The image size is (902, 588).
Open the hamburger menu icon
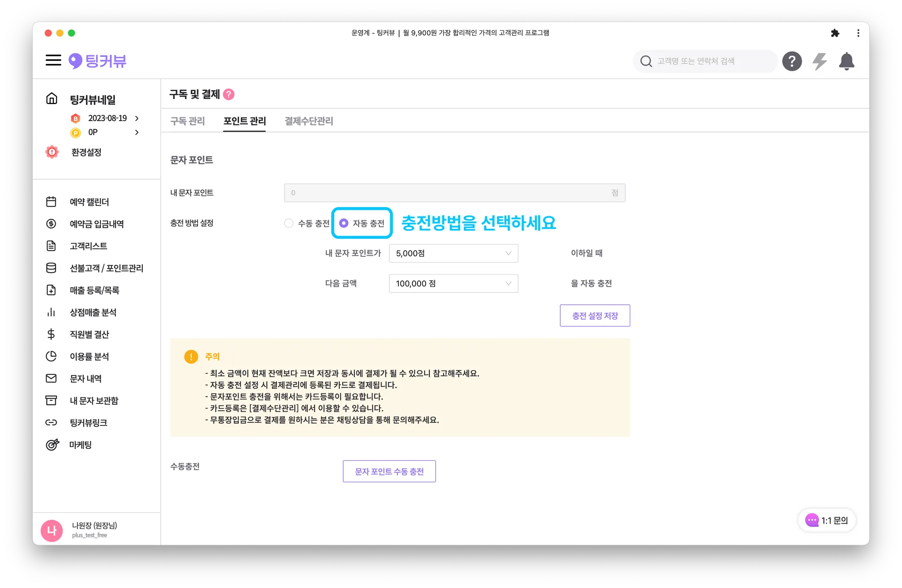pos(53,60)
